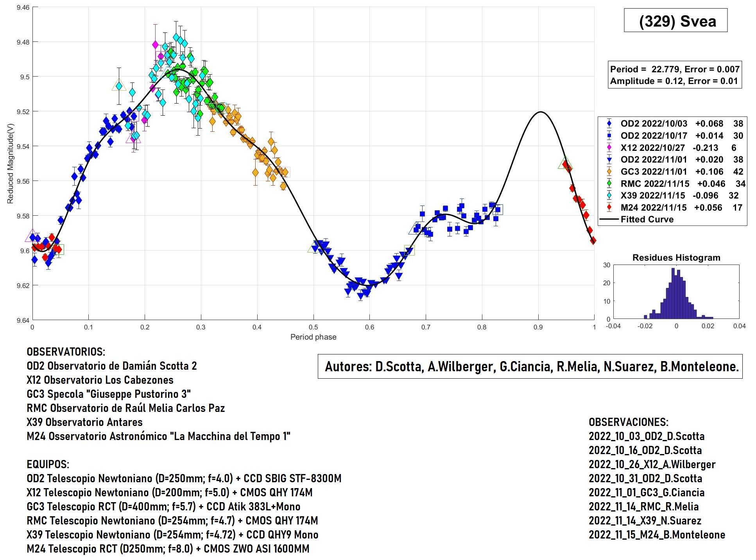The image size is (756, 560).
Task: Click the 'Period = 22.779, Error = 0.007' text
Action: tap(675, 69)
